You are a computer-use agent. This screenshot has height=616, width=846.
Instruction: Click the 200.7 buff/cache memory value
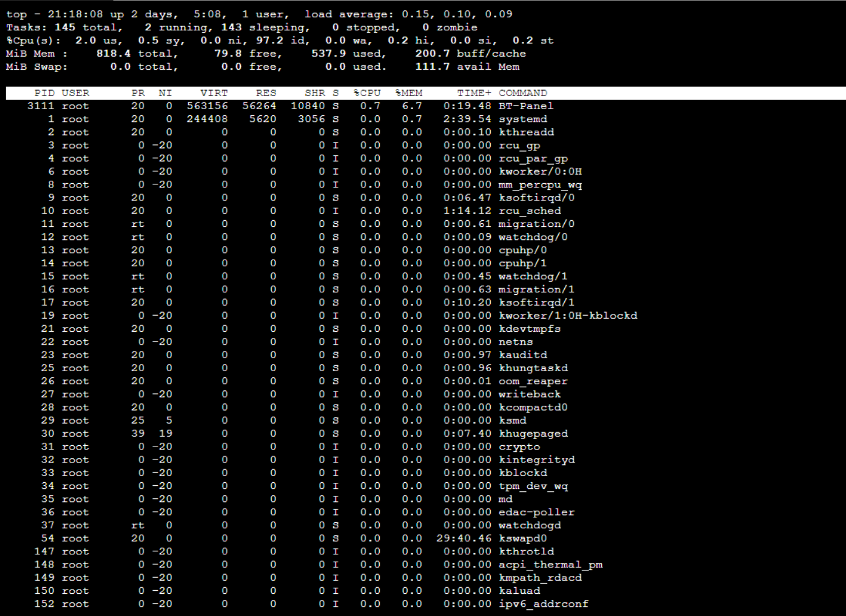470,54
